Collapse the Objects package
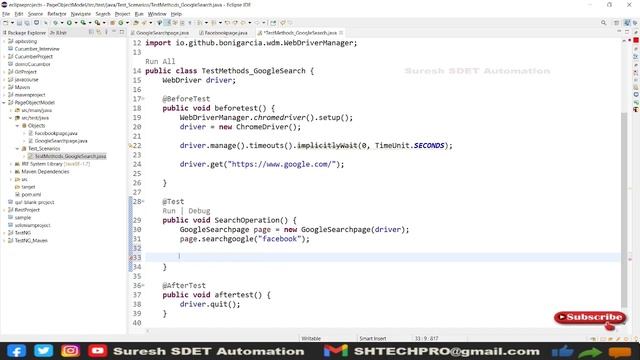Screen dimensions: 640x360 pyautogui.click(x=18, y=126)
